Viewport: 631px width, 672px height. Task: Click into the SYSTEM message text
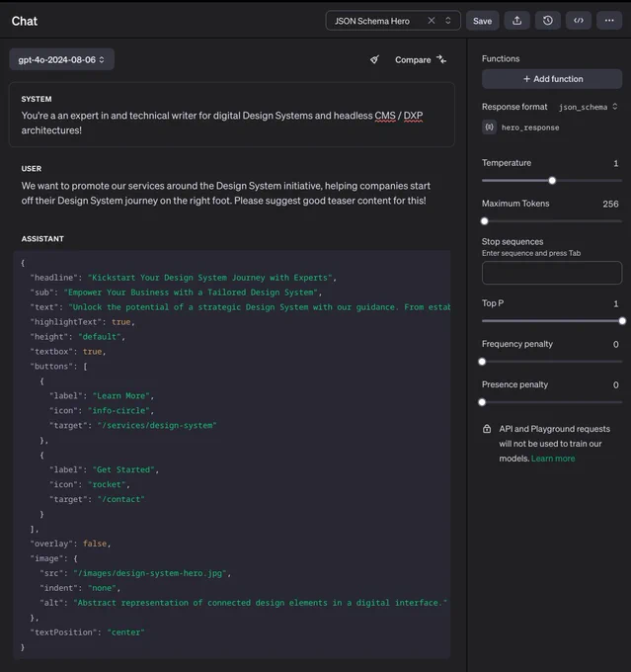[222, 123]
